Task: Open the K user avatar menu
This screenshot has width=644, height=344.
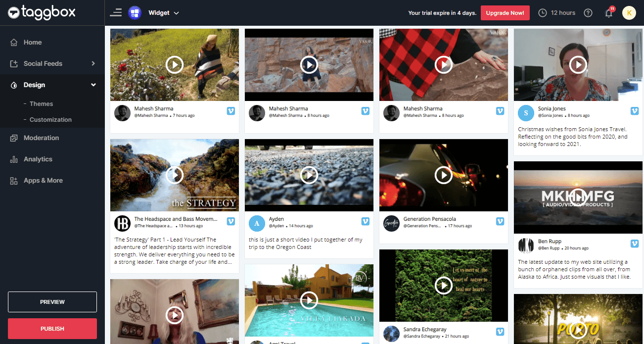Action: point(629,13)
